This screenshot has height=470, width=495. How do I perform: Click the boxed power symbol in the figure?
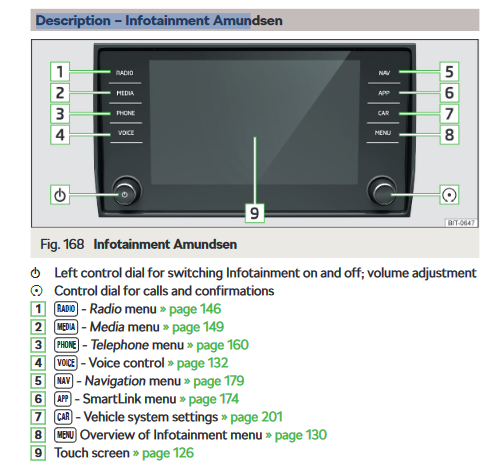point(60,195)
